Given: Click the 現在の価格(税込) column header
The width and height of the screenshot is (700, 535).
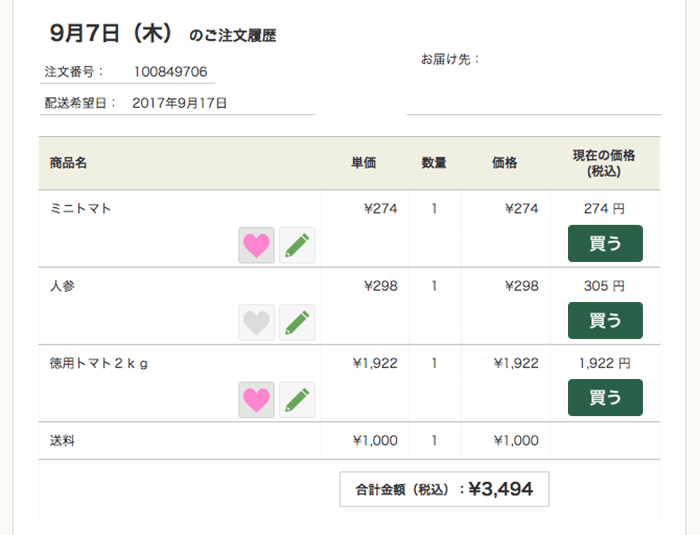Looking at the screenshot, I should pyautogui.click(x=604, y=163).
